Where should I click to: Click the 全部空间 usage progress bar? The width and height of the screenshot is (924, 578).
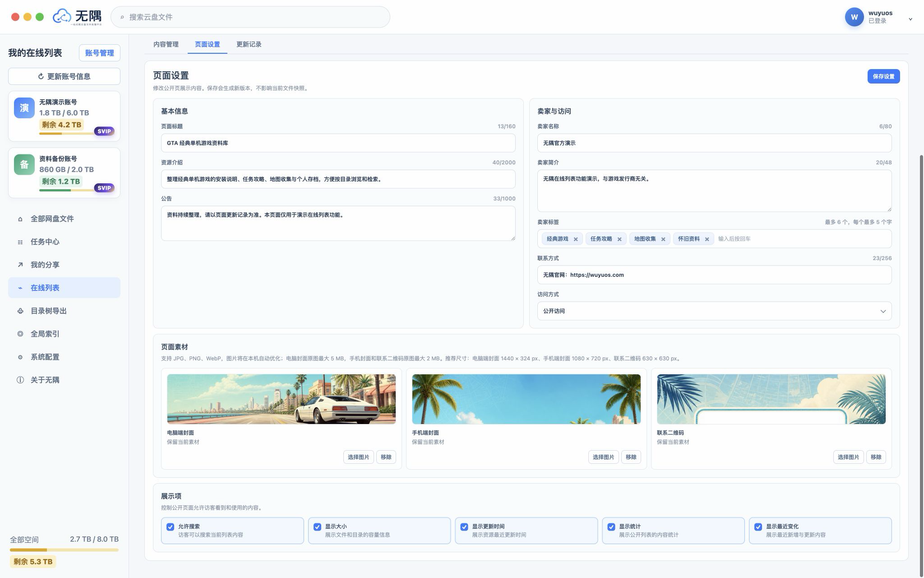pos(64,550)
